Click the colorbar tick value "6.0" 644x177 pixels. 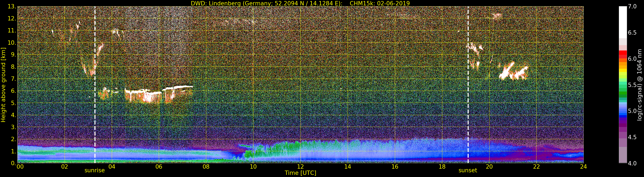pos(632,59)
